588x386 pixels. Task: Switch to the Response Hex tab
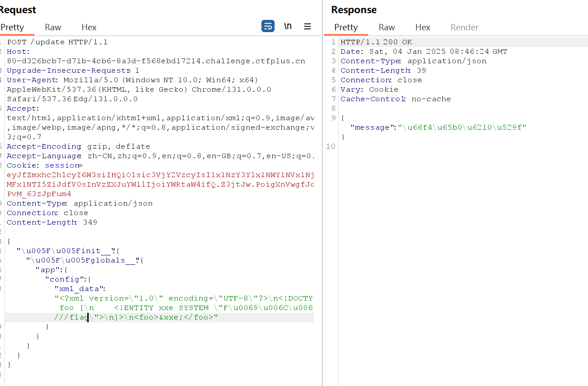(x=423, y=27)
